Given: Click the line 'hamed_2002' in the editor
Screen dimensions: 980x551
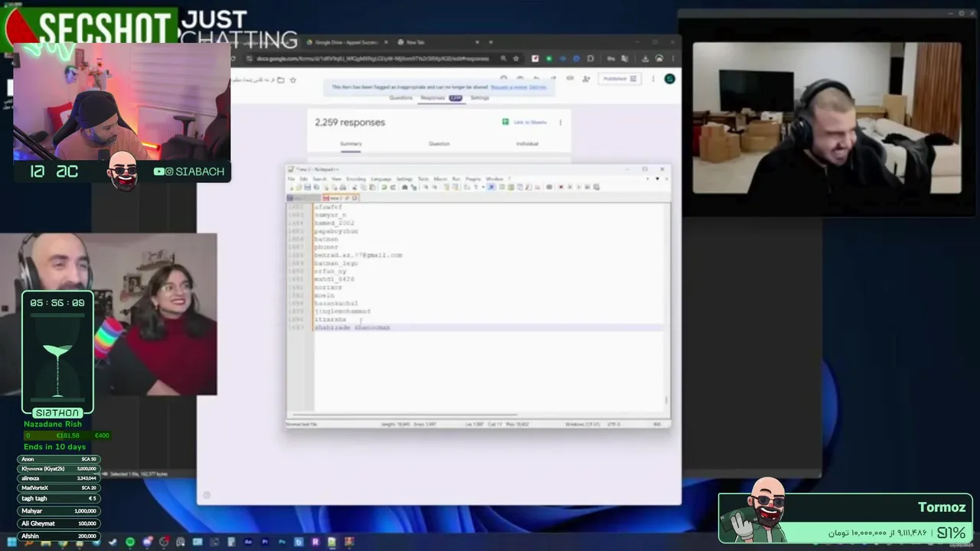Looking at the screenshot, I should click(334, 223).
